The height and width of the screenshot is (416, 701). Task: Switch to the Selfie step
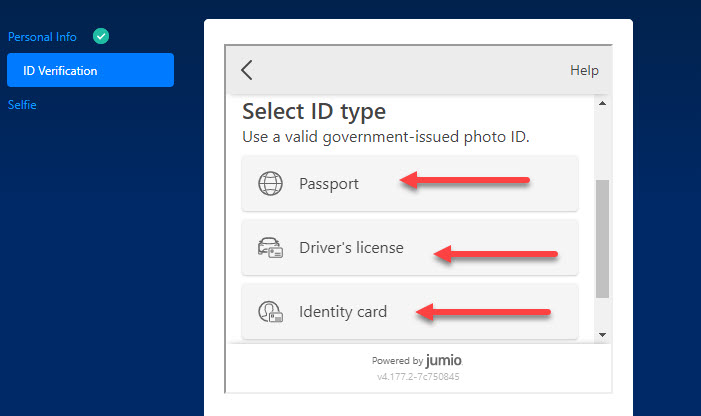(22, 105)
